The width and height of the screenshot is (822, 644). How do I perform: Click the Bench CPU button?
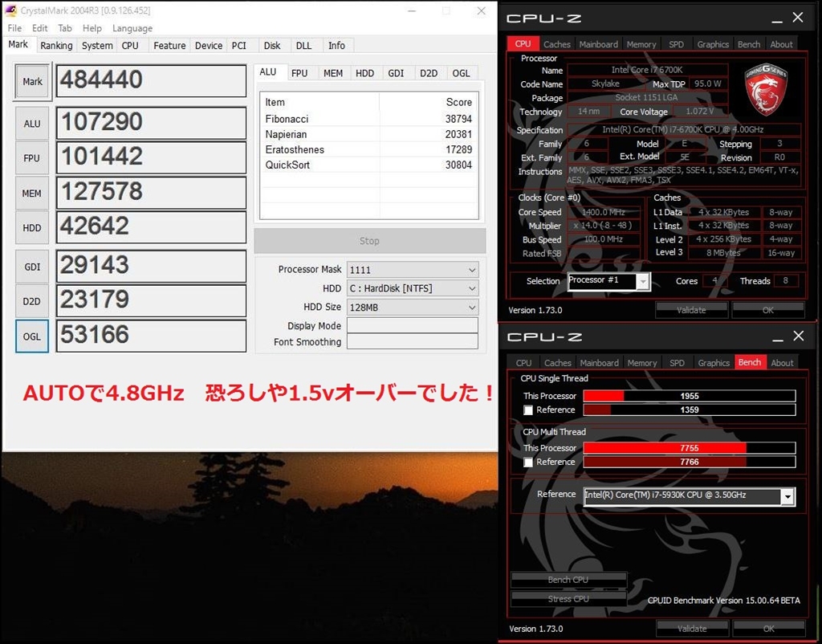tap(568, 580)
